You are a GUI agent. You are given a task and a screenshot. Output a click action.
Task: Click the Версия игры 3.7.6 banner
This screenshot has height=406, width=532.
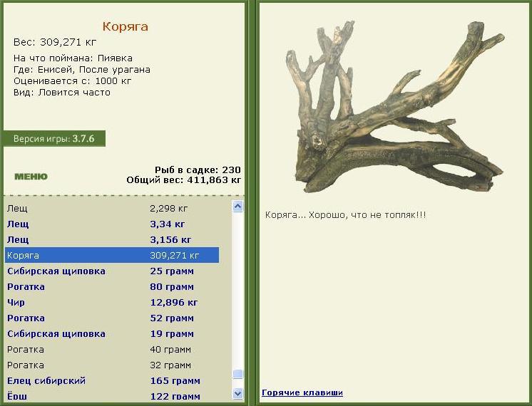54,139
